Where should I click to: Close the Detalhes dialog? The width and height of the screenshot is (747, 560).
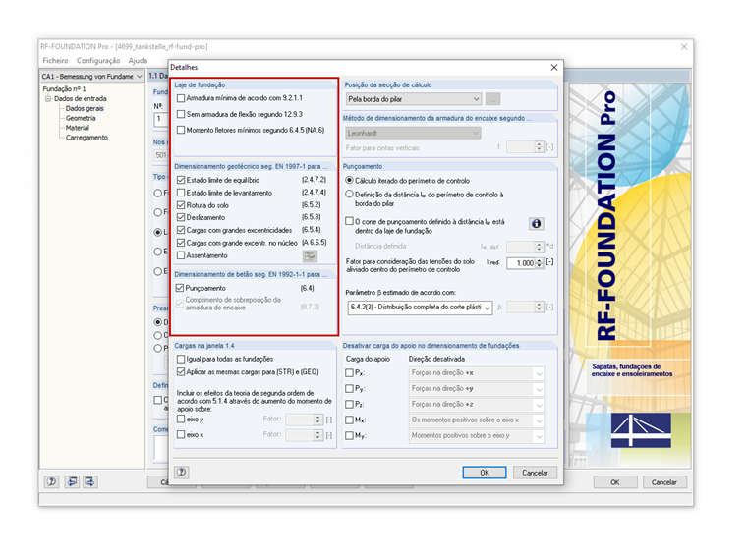tap(554, 67)
